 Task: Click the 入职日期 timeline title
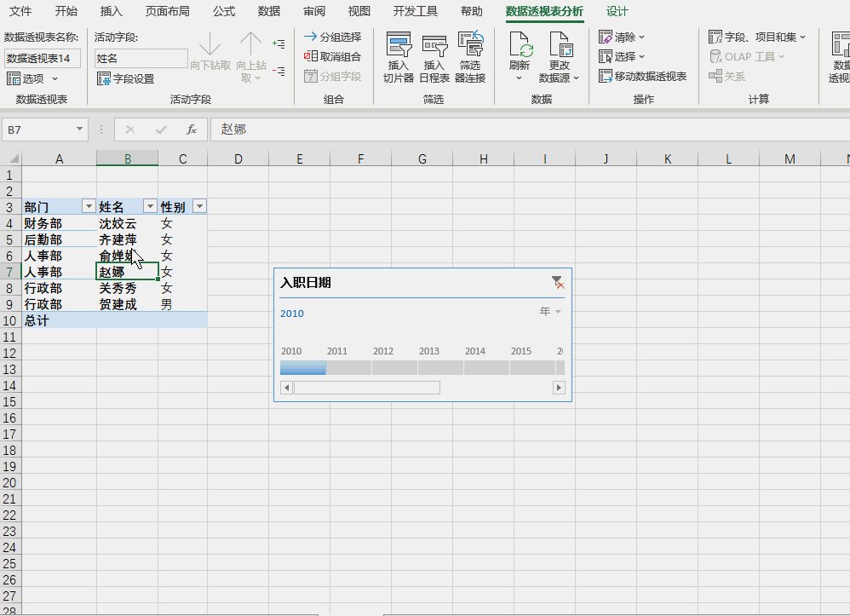tap(306, 283)
